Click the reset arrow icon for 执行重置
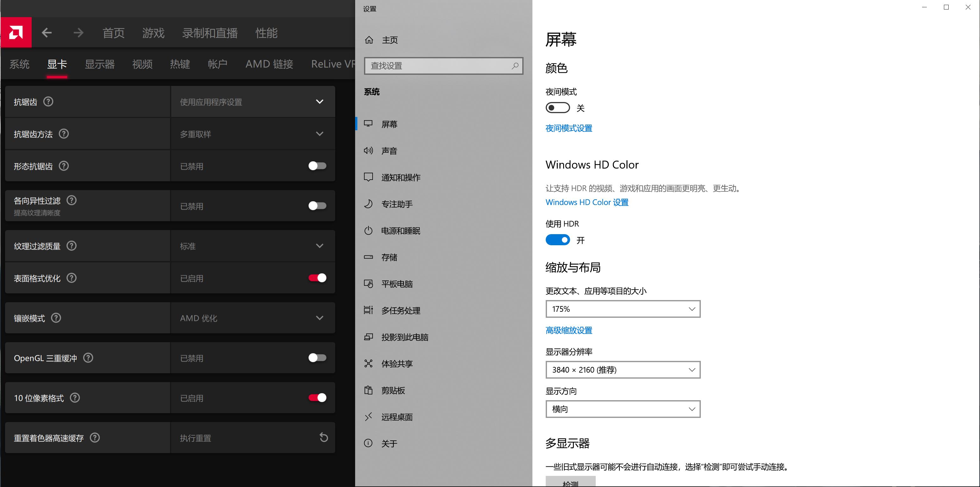980x487 pixels. [x=324, y=438]
